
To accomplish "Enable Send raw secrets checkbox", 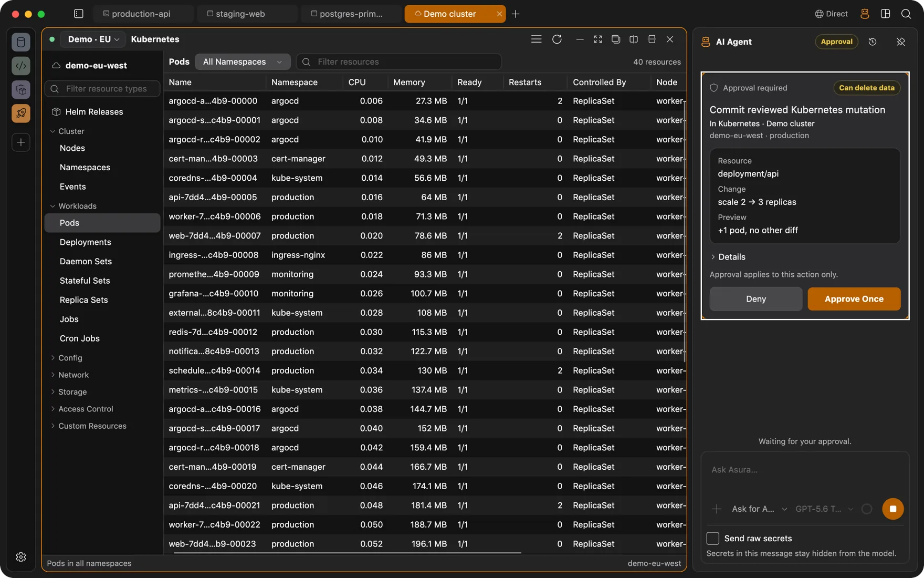I will [712, 538].
